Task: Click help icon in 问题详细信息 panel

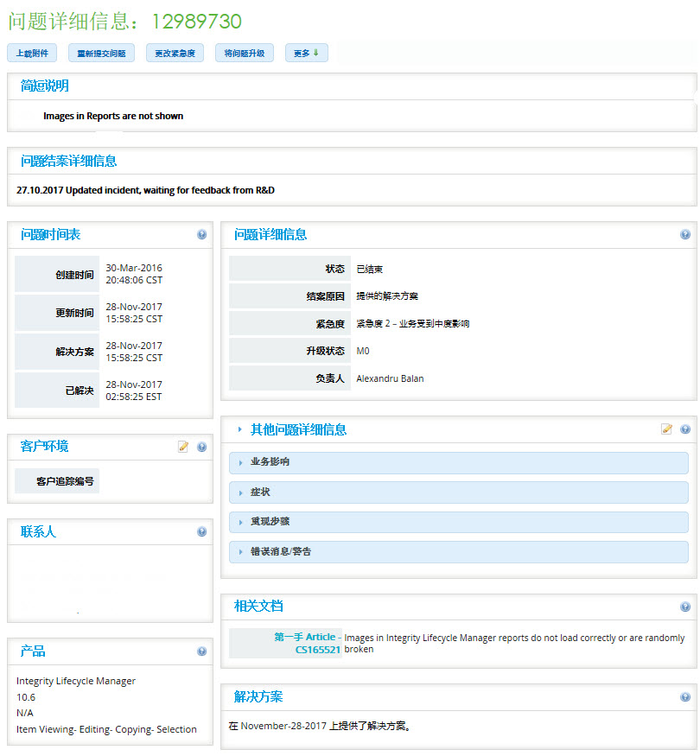Action: 685,234
